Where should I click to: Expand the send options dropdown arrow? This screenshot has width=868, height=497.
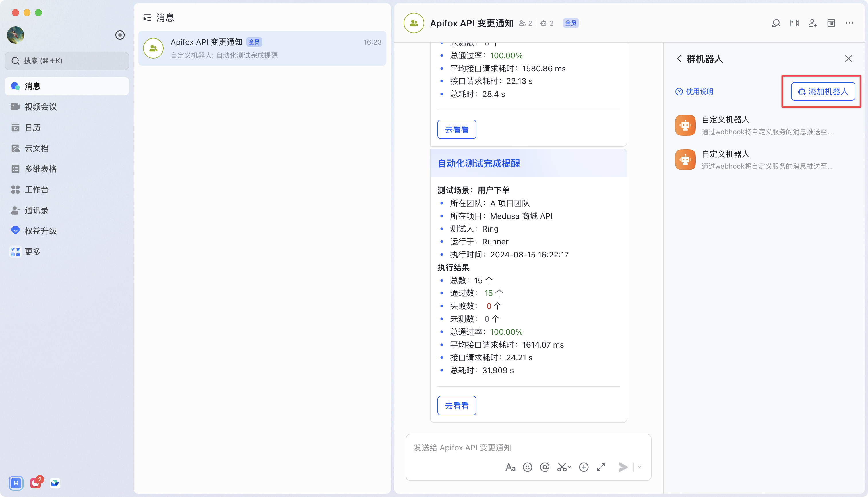coord(640,467)
